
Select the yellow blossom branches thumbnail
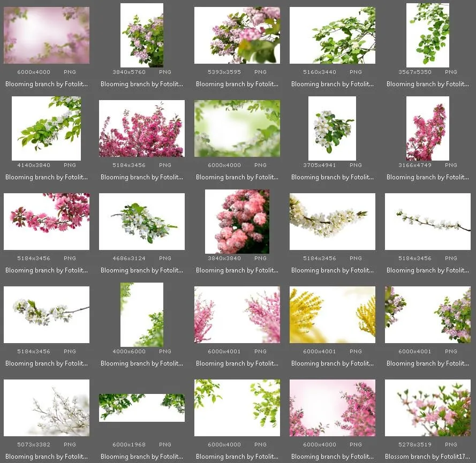[x=333, y=315]
